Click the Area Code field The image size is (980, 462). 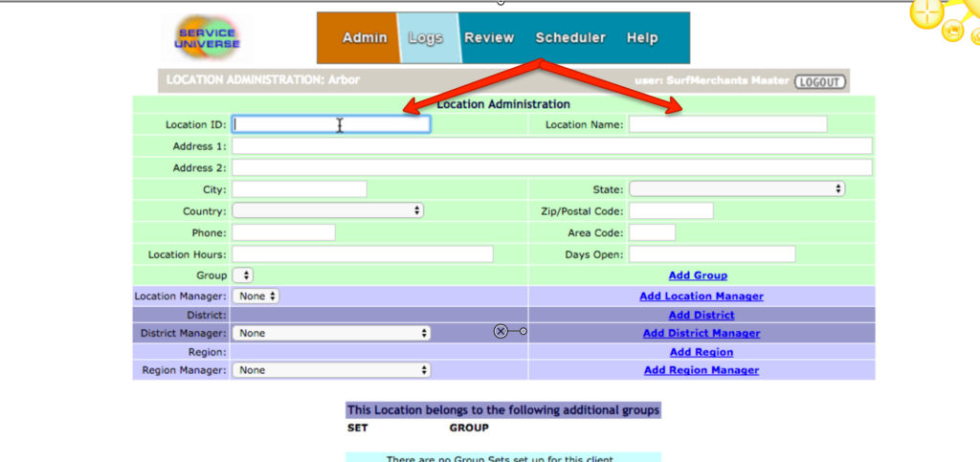click(x=652, y=232)
